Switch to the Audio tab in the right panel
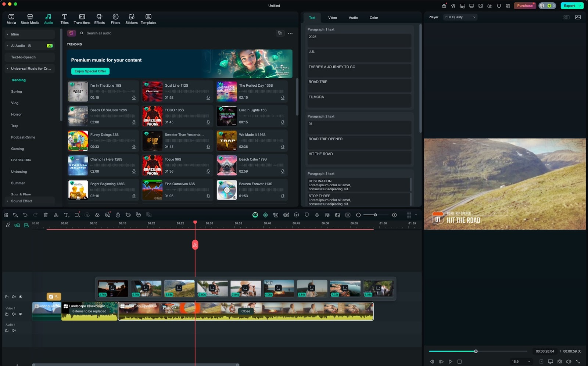 [x=353, y=17]
